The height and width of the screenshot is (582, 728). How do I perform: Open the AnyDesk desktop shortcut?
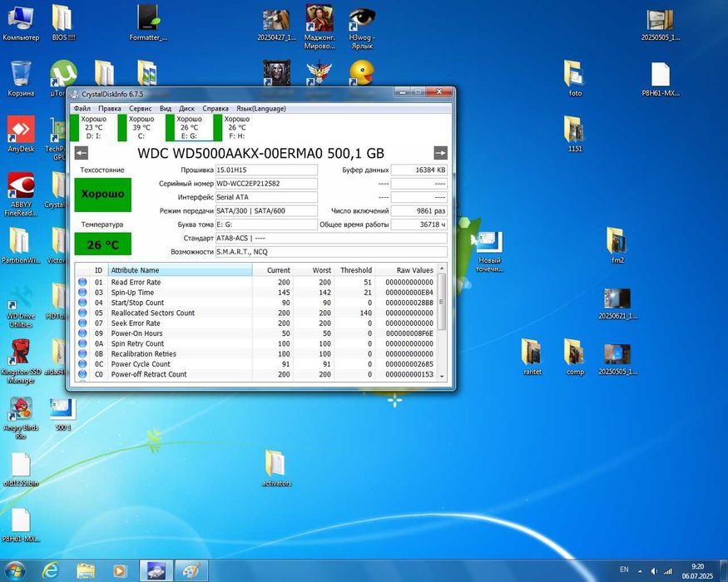(21, 135)
